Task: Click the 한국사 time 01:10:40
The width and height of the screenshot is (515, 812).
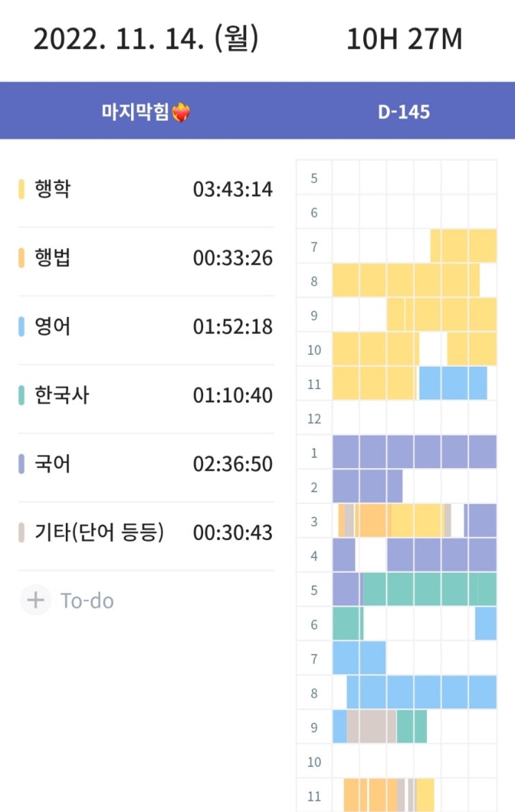Action: pyautogui.click(x=233, y=395)
